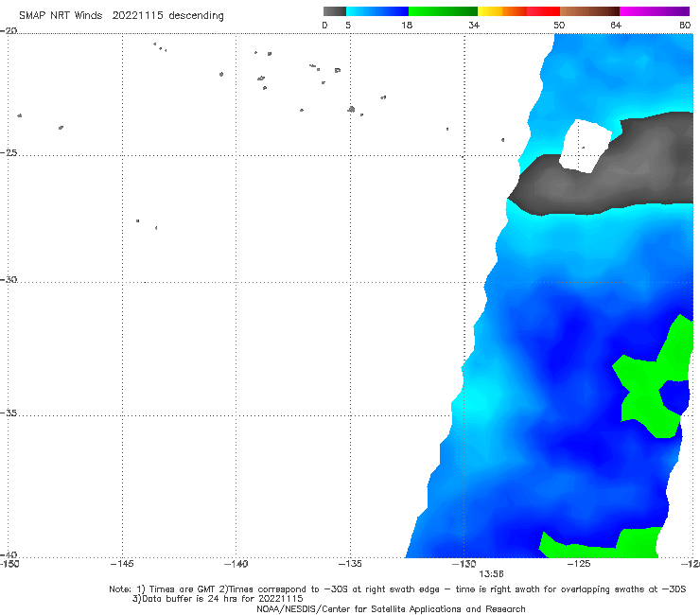Click the longitude label '-125'
The width and height of the screenshot is (700, 615).
[579, 564]
